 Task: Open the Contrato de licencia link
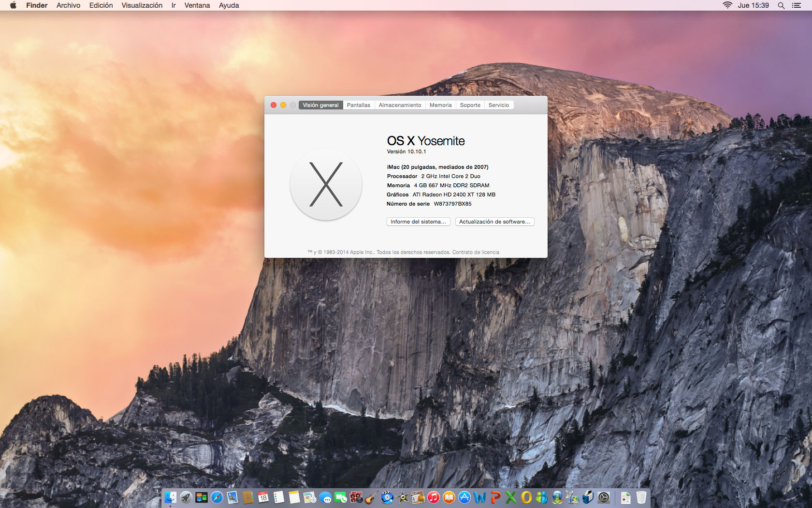[476, 252]
